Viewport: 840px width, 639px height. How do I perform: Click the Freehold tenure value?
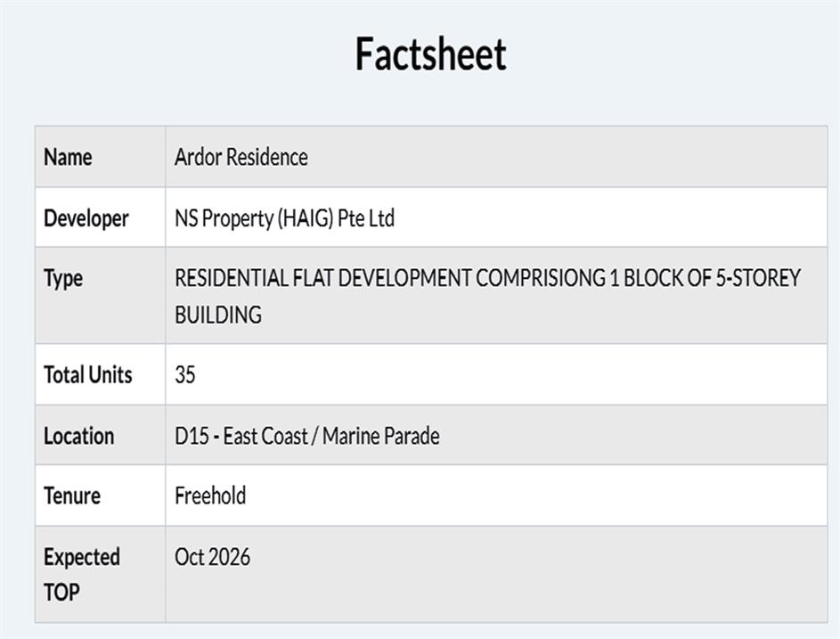pyautogui.click(x=210, y=496)
